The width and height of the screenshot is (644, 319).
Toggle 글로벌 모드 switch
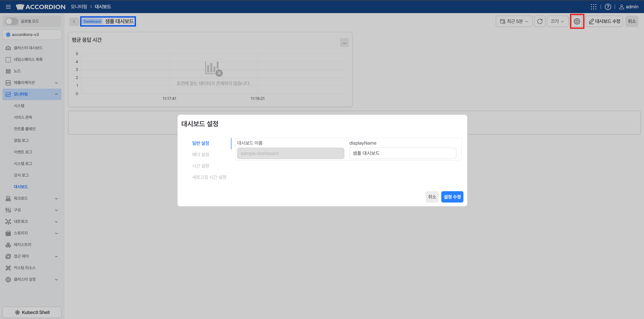click(12, 21)
